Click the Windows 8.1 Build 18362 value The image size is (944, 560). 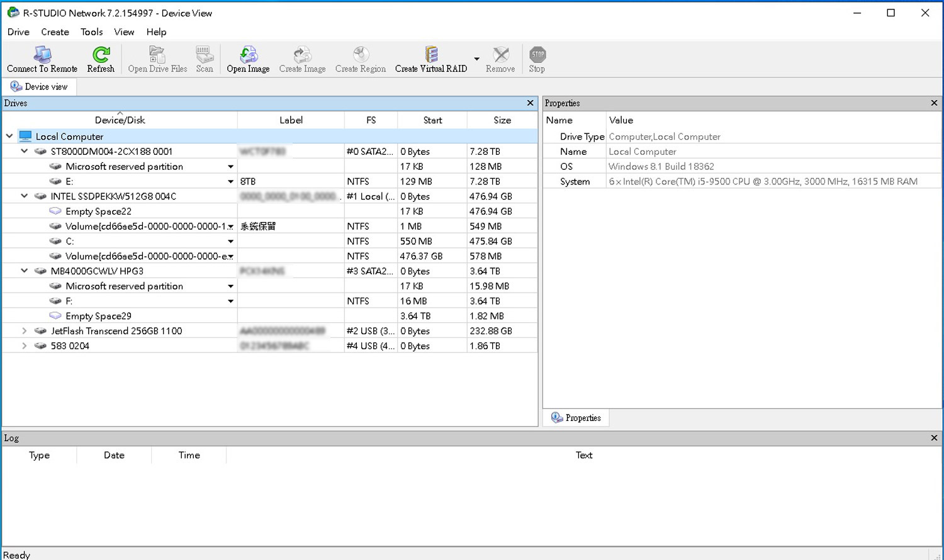click(x=661, y=166)
